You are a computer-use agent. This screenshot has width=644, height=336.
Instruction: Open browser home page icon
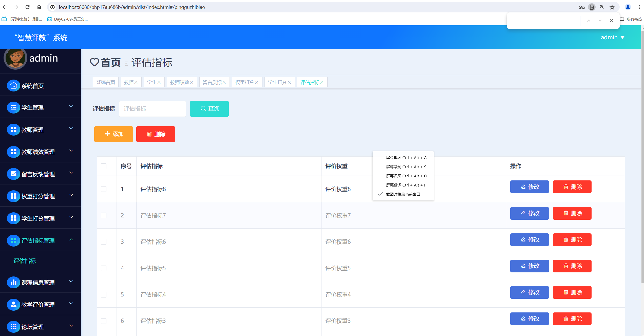(x=39, y=7)
